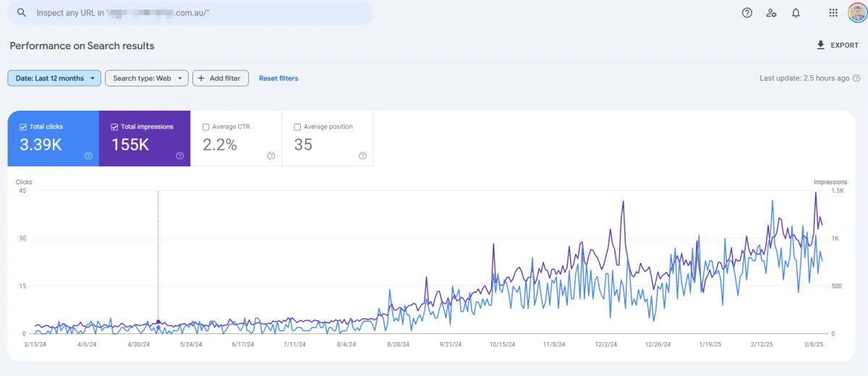Enable the Average CTR checkbox
This screenshot has height=376, width=868.
206,127
